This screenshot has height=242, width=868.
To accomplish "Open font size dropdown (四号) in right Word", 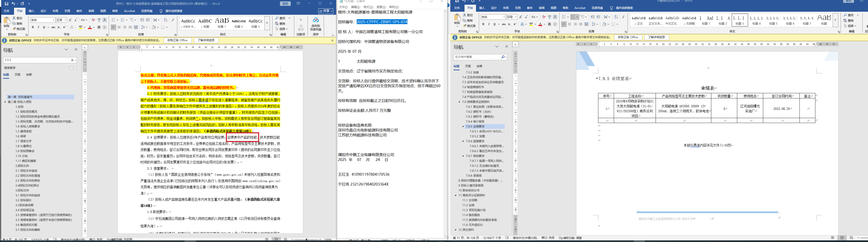I will pyautogui.click(x=516, y=17).
